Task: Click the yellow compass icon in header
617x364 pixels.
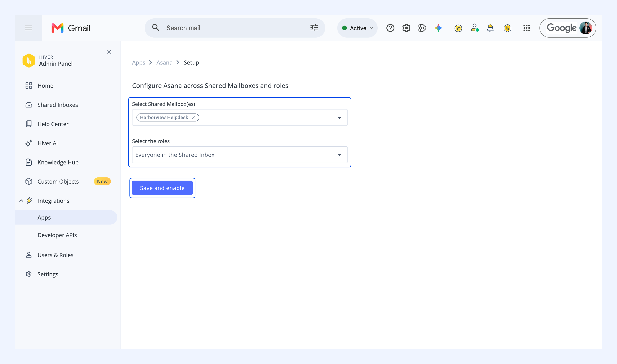Action: click(x=458, y=28)
